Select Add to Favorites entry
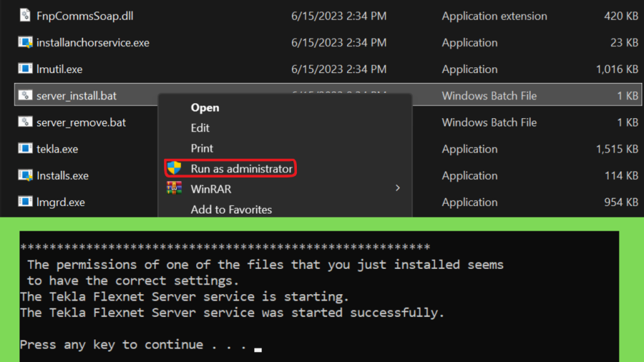The image size is (644, 362). (231, 210)
